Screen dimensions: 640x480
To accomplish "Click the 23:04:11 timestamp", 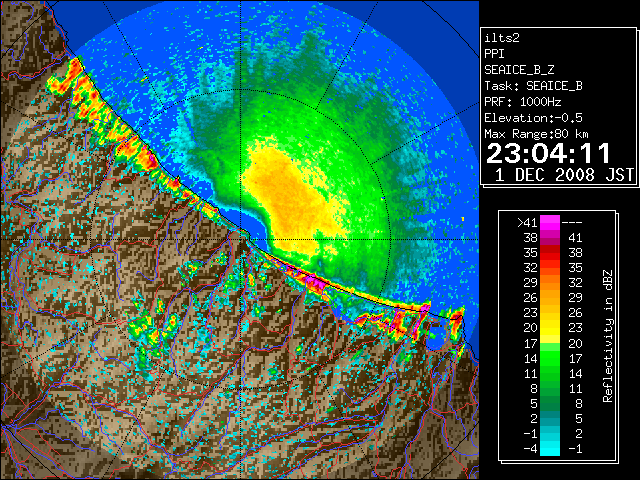I will coord(548,153).
